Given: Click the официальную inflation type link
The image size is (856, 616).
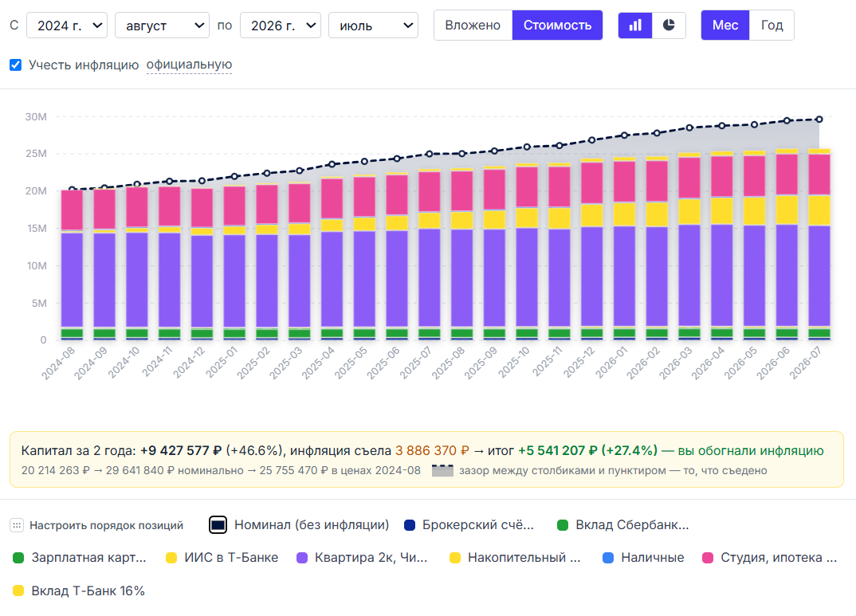Looking at the screenshot, I should (189, 65).
